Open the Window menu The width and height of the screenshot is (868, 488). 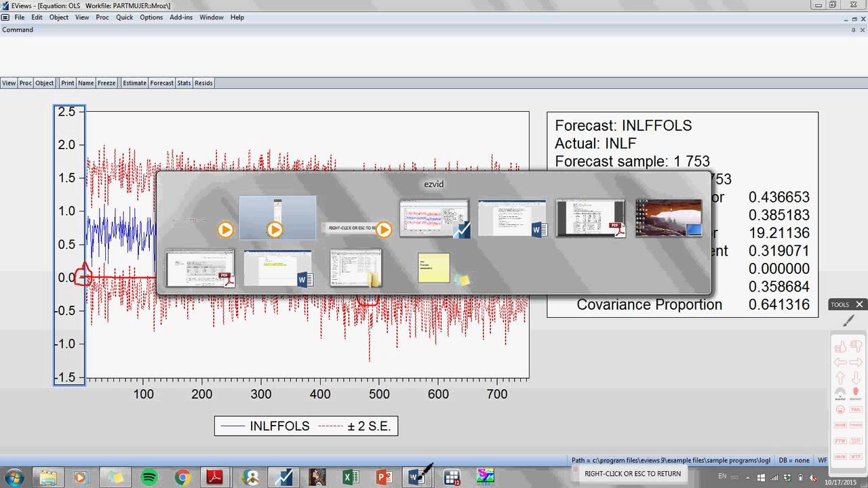(212, 18)
